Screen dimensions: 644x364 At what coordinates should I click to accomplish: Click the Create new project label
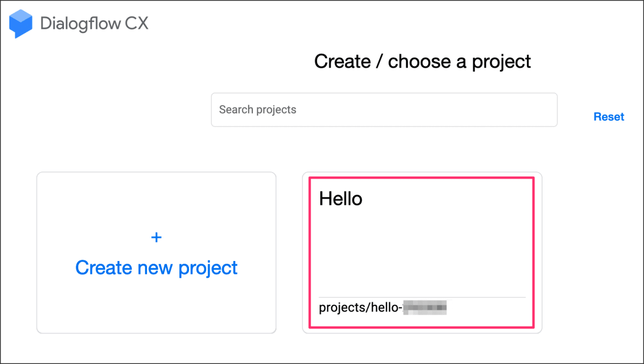coord(156,267)
